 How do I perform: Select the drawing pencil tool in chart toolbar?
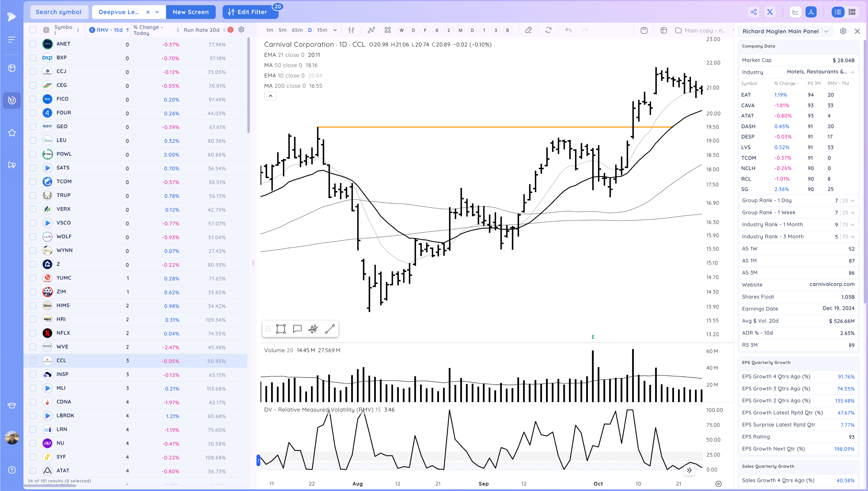point(528,30)
